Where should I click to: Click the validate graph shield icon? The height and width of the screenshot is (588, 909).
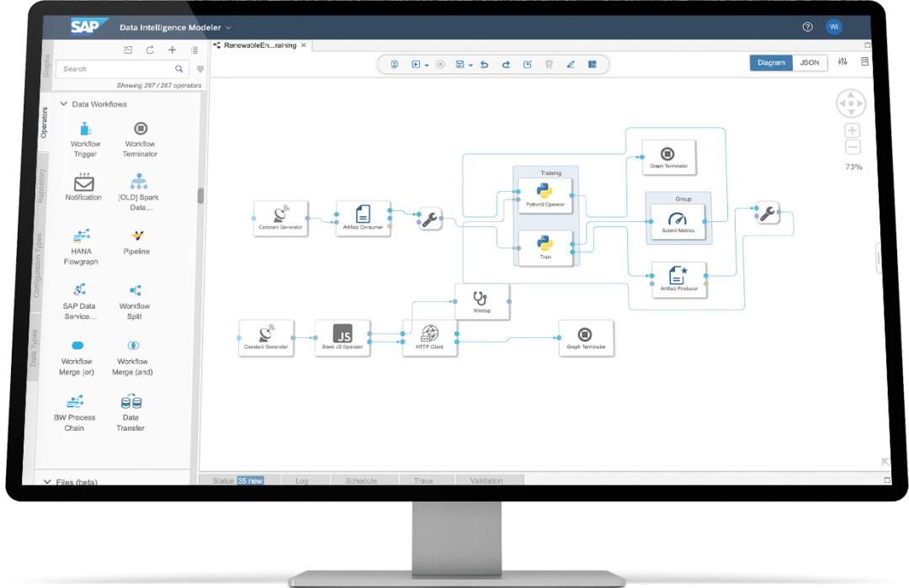(x=394, y=64)
